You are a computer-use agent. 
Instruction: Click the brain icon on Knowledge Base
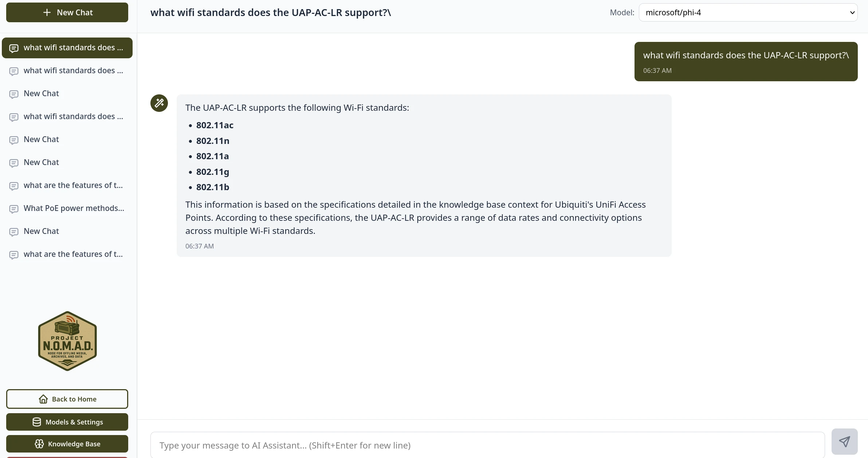[39, 444]
